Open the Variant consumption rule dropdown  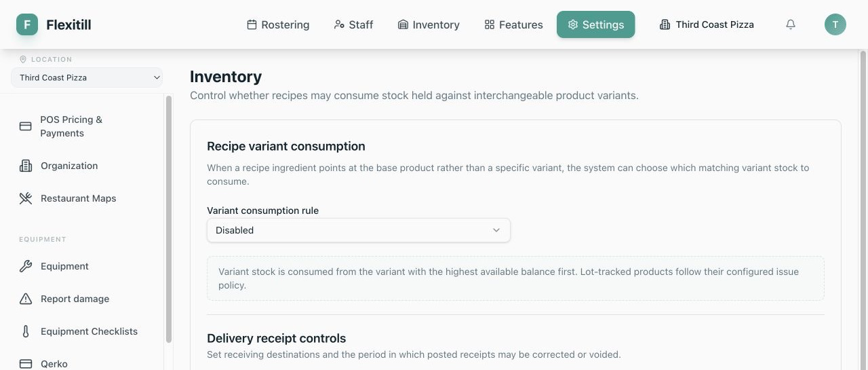pos(359,230)
